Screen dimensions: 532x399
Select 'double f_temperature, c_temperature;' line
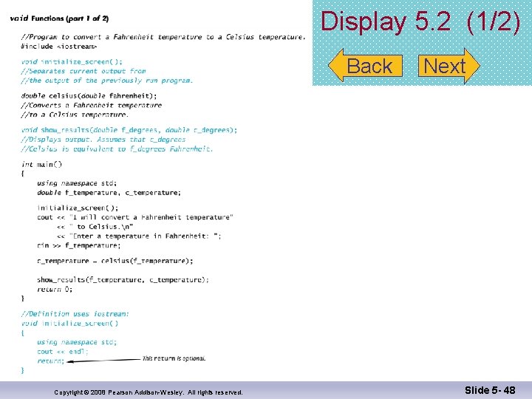point(109,193)
